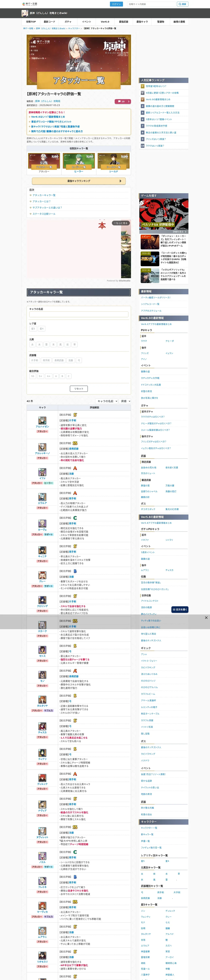Jump to サブアタッカーとの違いは？ section
The width and height of the screenshot is (210, 980).
47,208
